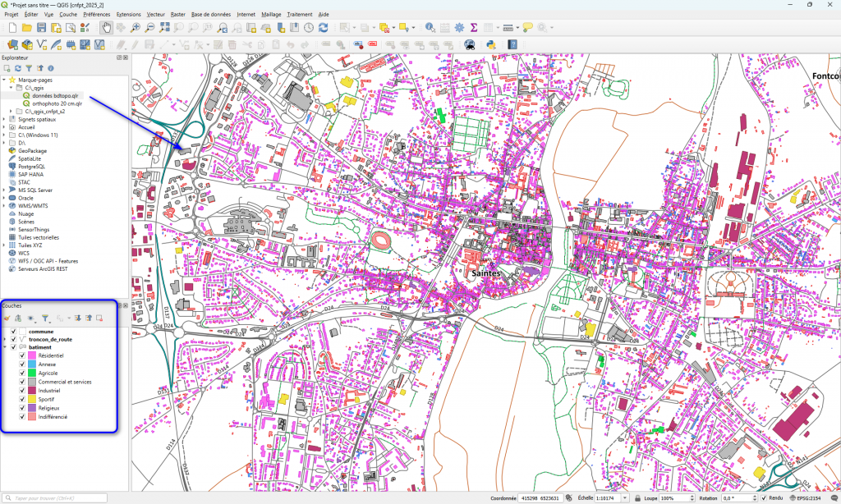Screen dimensions: 841x504
Task: Click the Save Project floppy disk icon
Action: 41,28
